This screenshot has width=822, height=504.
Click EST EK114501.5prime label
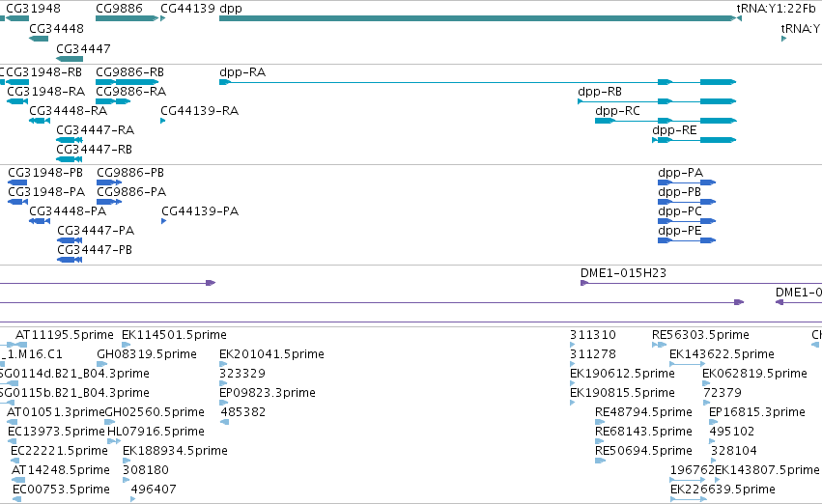pos(174,335)
